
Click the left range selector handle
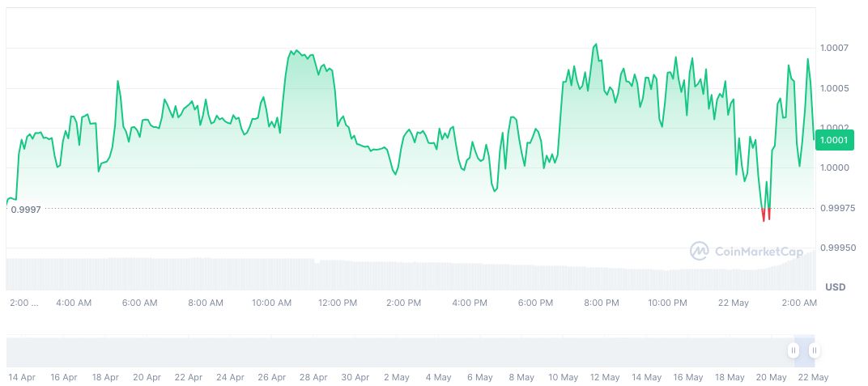click(794, 350)
